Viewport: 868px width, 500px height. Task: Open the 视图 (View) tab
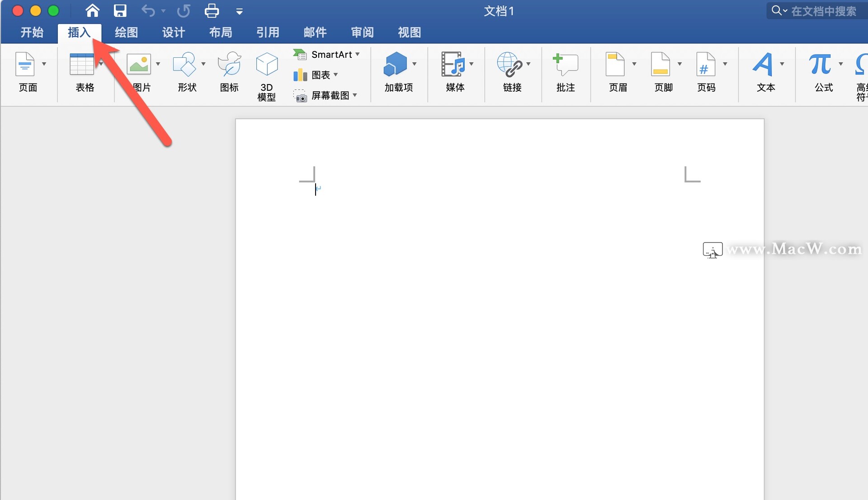point(409,33)
